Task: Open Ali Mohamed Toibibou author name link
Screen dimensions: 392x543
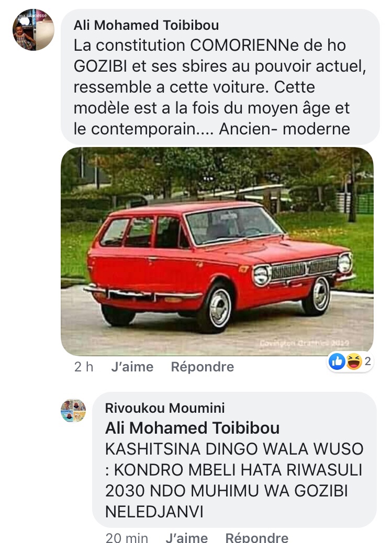Action: pos(146,25)
